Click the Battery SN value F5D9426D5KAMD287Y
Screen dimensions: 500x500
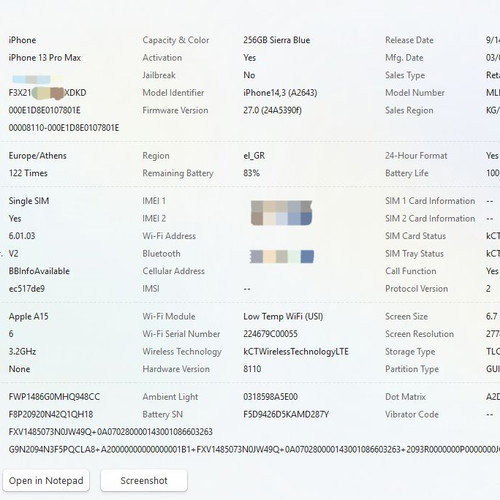[x=286, y=414]
